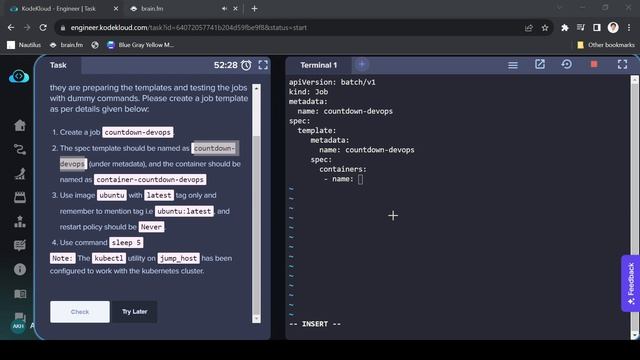Click the Check button
The image size is (640, 360).
click(x=80, y=312)
